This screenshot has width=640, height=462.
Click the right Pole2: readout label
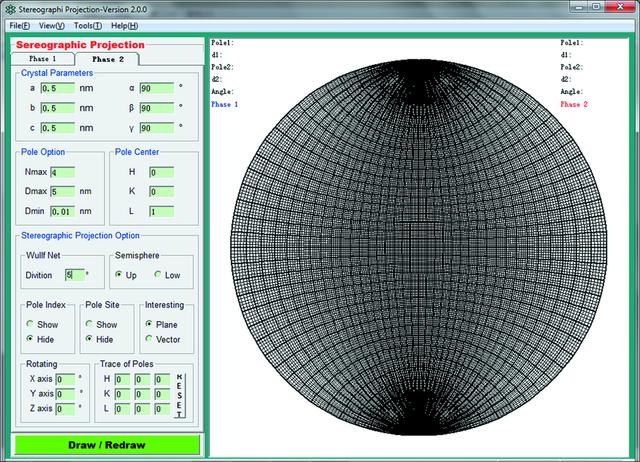[571, 67]
